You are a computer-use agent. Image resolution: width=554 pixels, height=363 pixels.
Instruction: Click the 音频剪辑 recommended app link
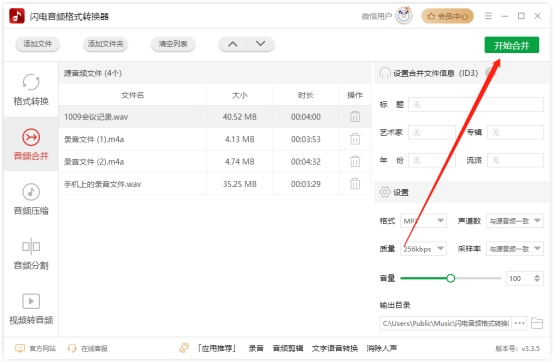pyautogui.click(x=288, y=349)
